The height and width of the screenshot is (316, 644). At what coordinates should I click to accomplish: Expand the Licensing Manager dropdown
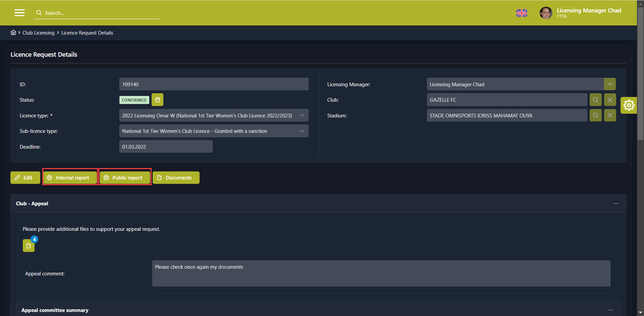[x=610, y=84]
